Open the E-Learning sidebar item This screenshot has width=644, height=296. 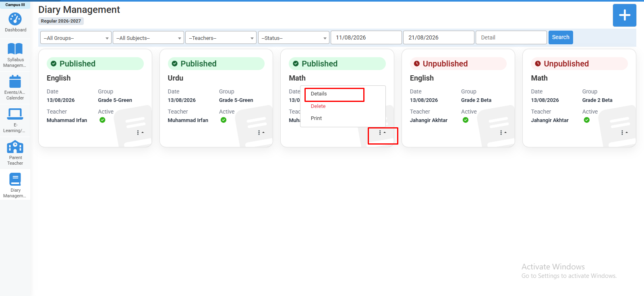[15, 120]
